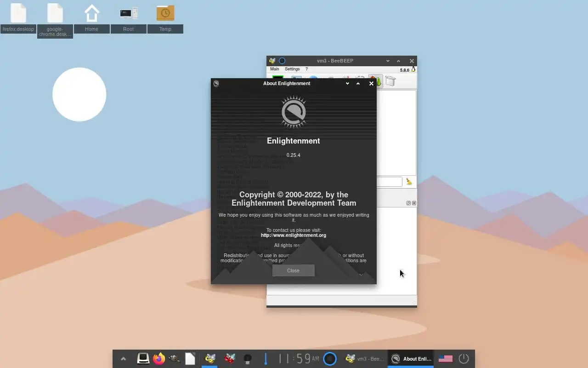This screenshot has height=368, width=588.
Task: Open the Home desktop icon
Action: 92,17
